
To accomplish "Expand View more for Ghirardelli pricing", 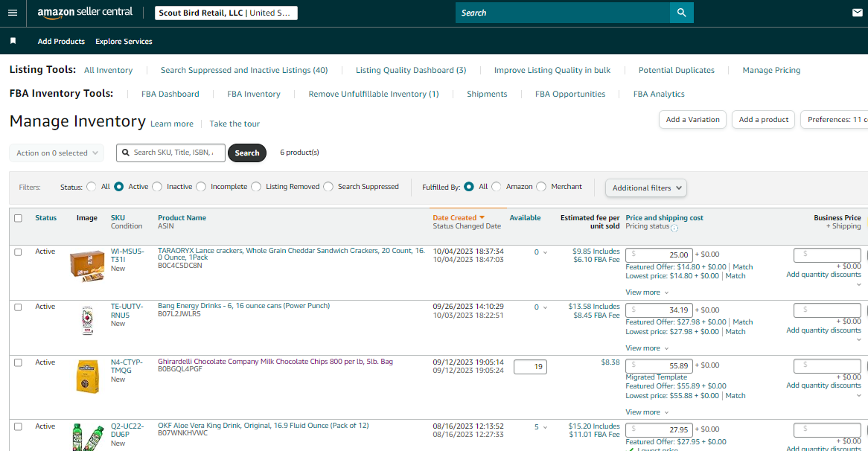I will pos(647,412).
